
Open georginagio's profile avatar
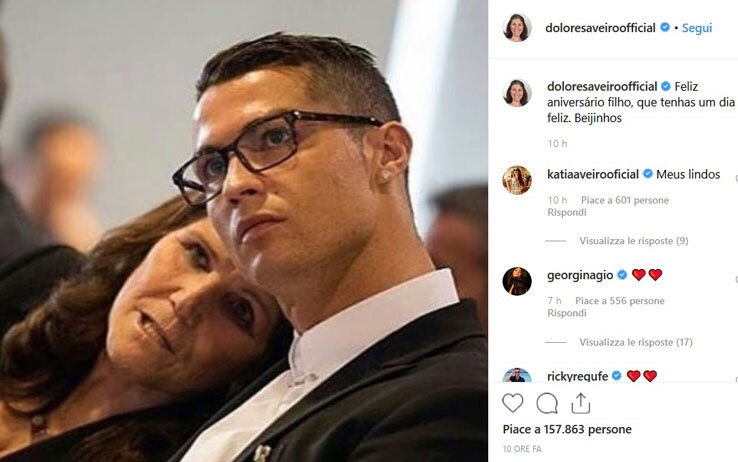point(517,281)
